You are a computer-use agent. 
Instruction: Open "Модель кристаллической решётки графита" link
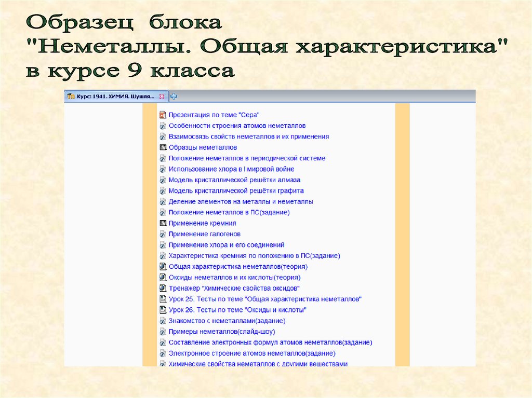(x=236, y=191)
